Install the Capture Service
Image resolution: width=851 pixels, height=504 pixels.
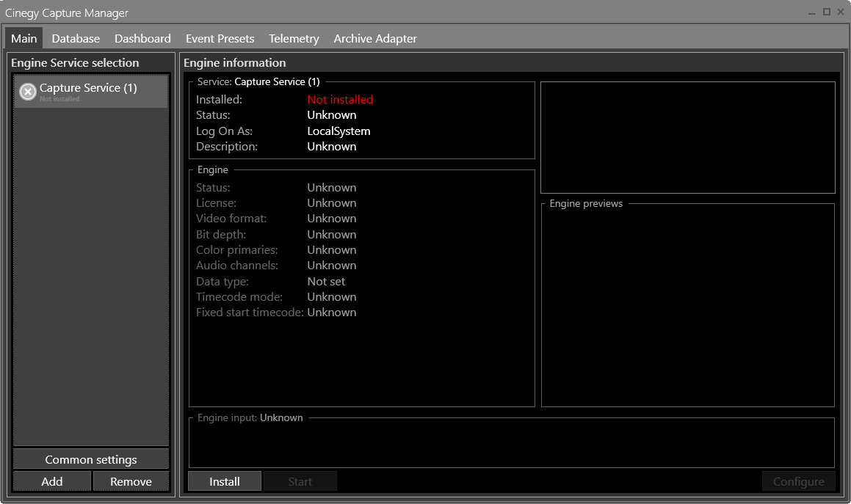[225, 481]
